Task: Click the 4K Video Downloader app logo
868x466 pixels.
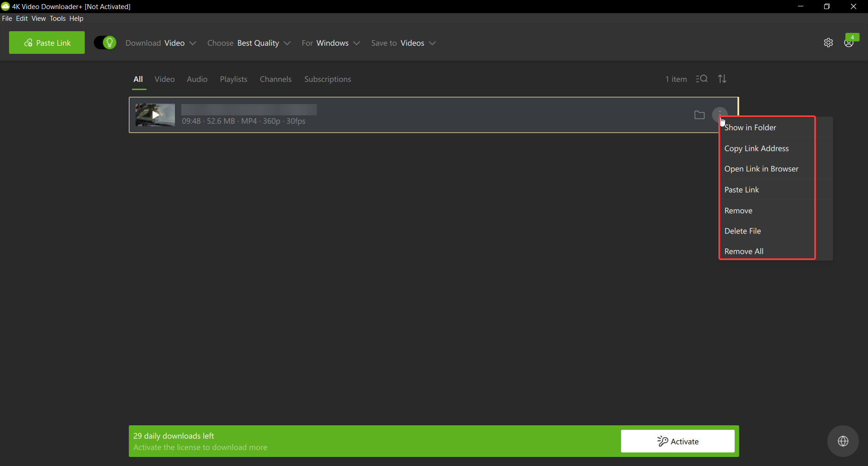Action: pyautogui.click(x=5, y=6)
